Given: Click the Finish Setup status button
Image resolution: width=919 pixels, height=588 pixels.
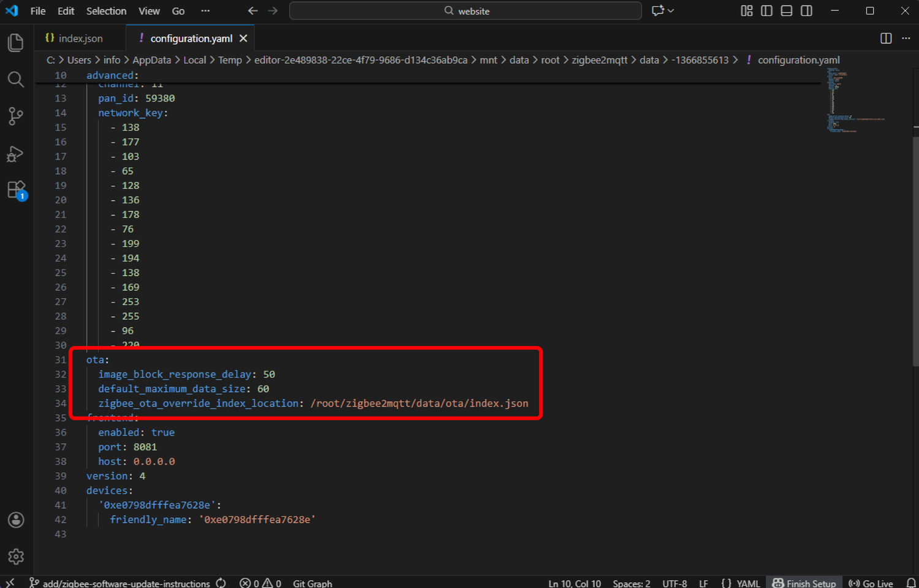Looking at the screenshot, I should (x=804, y=583).
